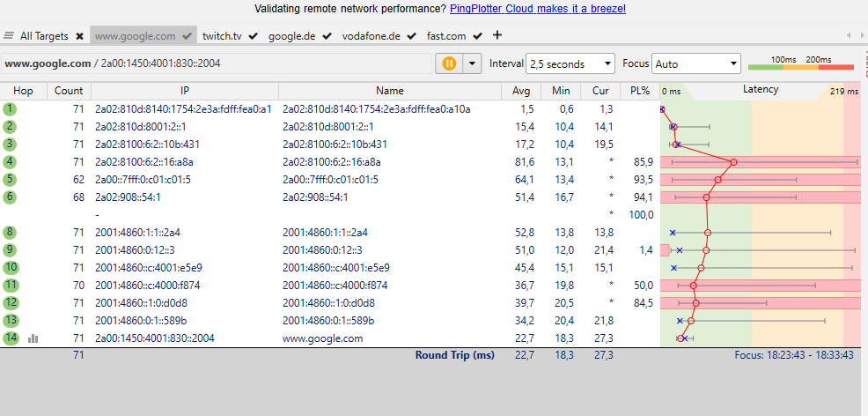Click the PL% column header
The width and height of the screenshot is (868, 416).
click(x=639, y=91)
